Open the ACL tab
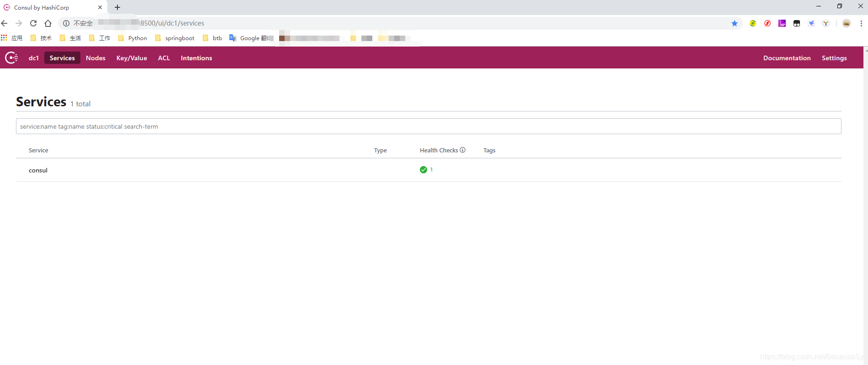 [x=164, y=58]
